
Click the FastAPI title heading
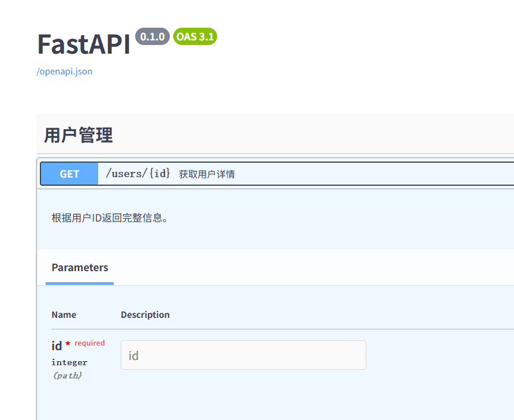(x=84, y=44)
